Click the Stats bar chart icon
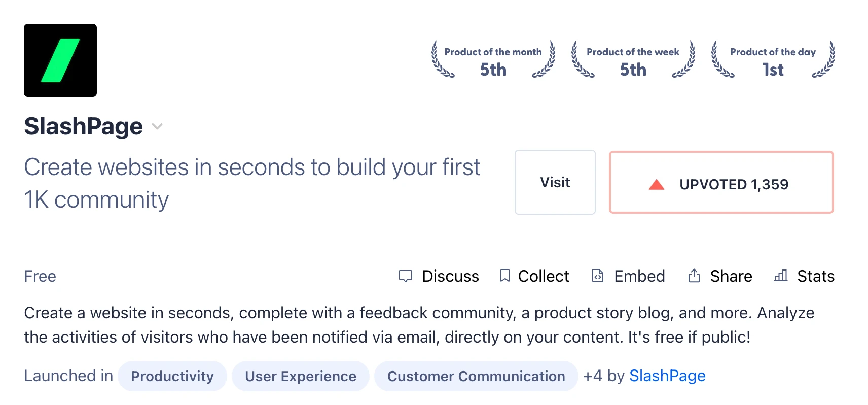The image size is (868, 405). [x=781, y=276]
